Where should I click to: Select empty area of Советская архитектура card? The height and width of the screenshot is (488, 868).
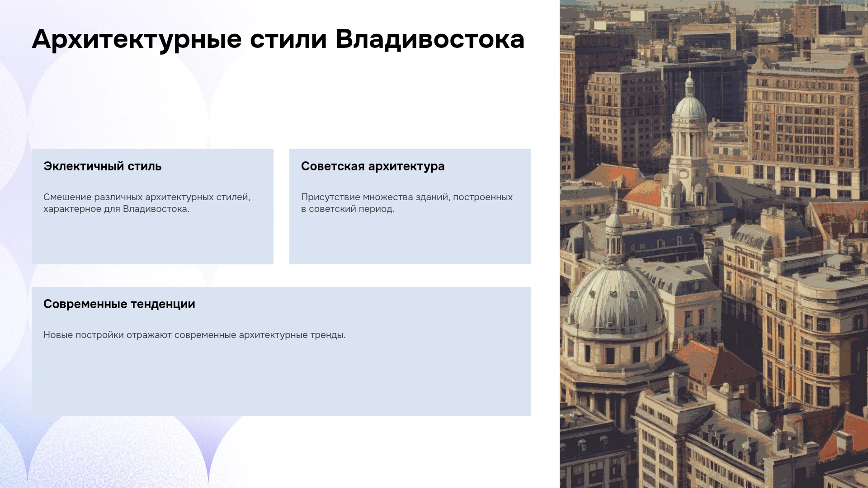(x=410, y=239)
